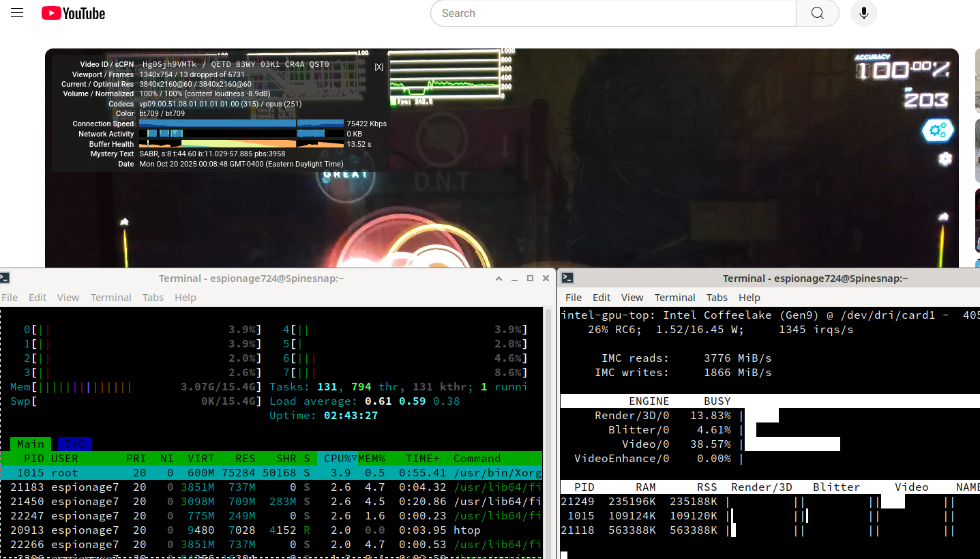The height and width of the screenshot is (559, 980).
Task: Close the stats for nerds overlay
Action: pos(378,67)
